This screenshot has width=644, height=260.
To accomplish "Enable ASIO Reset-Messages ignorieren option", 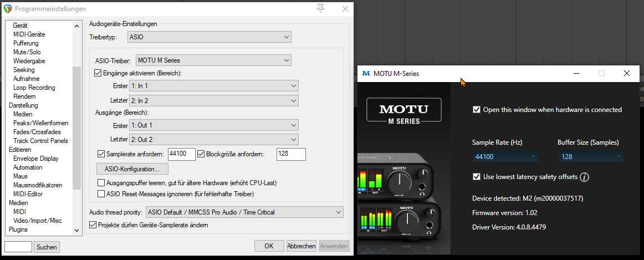I will [x=101, y=193].
